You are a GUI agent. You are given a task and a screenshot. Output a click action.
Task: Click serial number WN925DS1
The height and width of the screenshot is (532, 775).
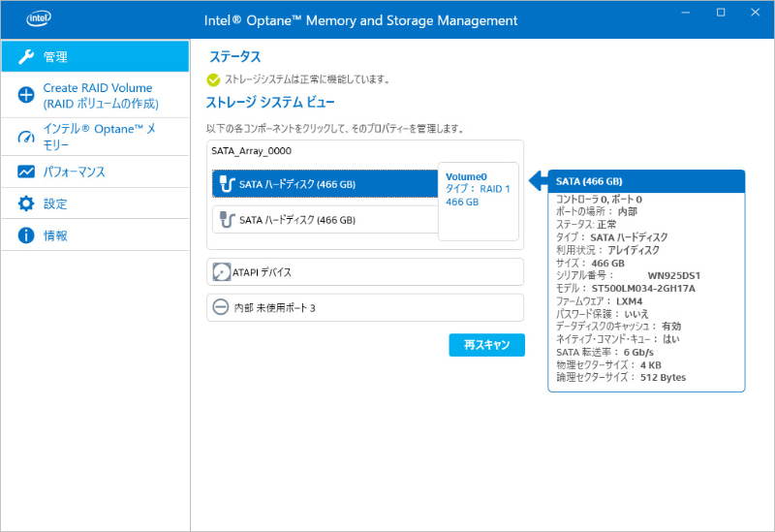[673, 276]
